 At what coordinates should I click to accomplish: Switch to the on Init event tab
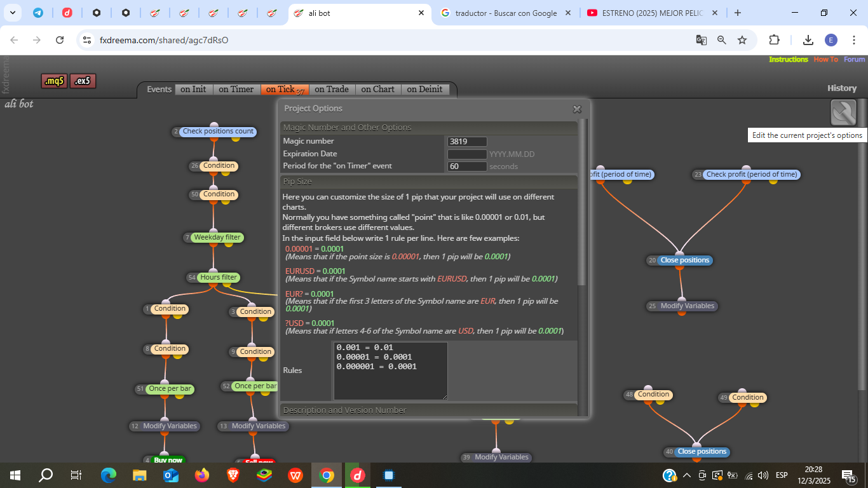[193, 90]
